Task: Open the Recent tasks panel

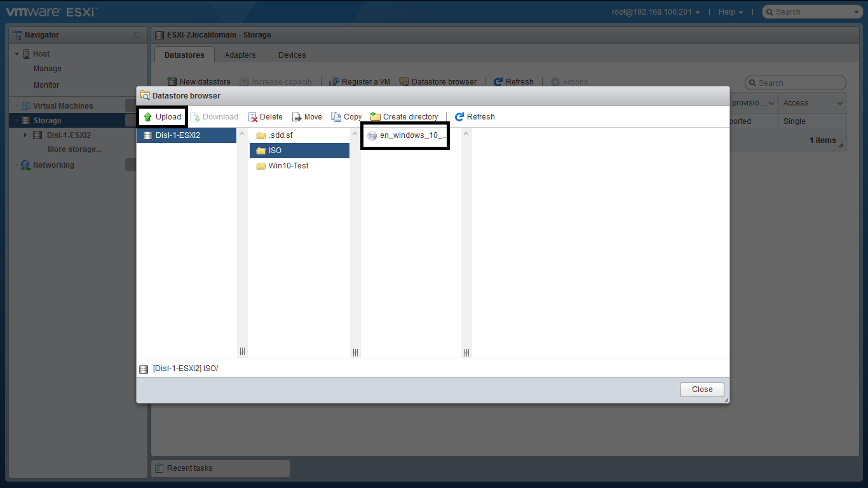Action: [x=189, y=468]
